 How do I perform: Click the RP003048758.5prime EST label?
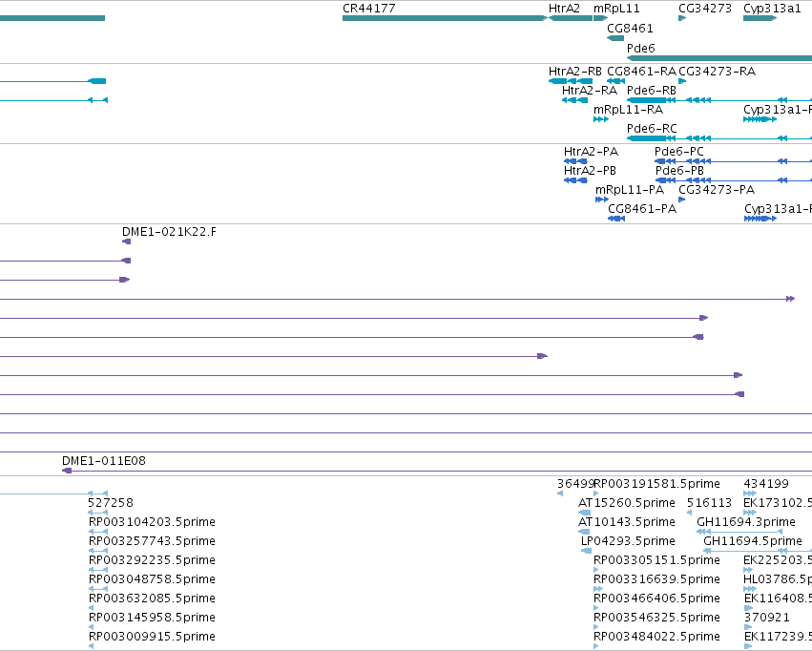tap(152, 579)
